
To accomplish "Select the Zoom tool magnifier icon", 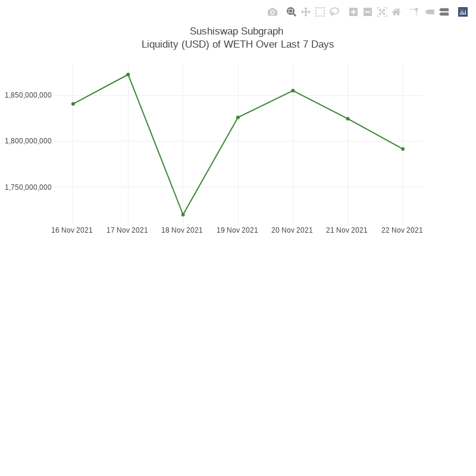I will tap(291, 12).
